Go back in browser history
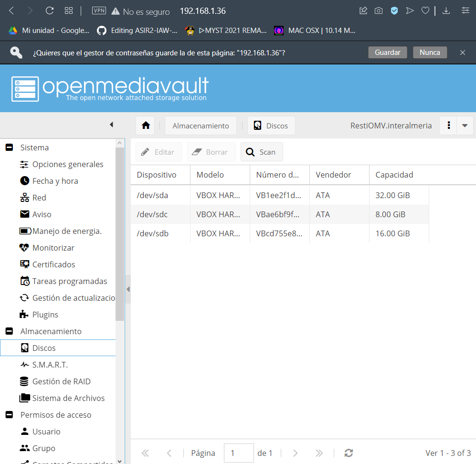The height and width of the screenshot is (464, 476). (11, 11)
